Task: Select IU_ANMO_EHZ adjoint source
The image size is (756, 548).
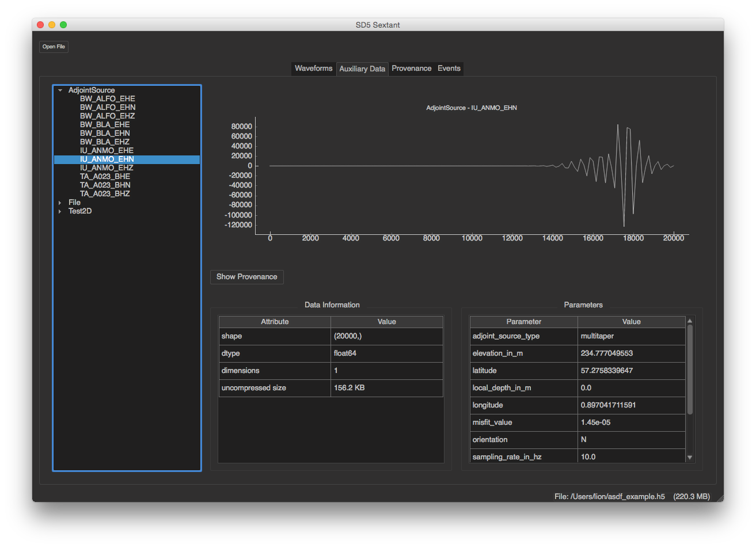Action: pos(107,168)
